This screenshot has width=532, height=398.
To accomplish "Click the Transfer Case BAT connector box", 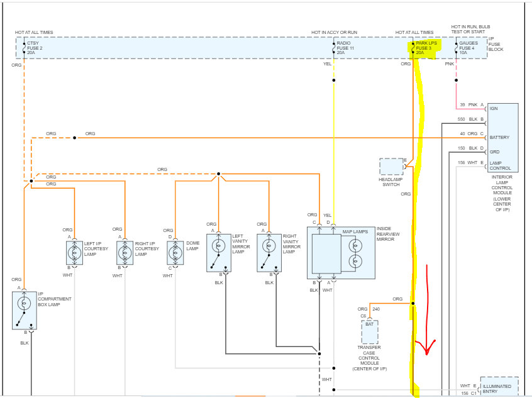I will tap(370, 332).
